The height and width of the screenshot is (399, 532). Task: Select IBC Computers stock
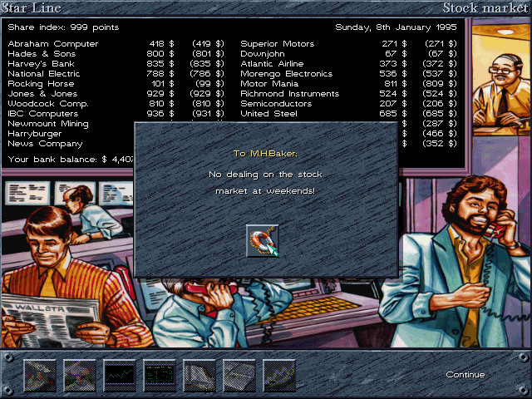click(x=116, y=114)
